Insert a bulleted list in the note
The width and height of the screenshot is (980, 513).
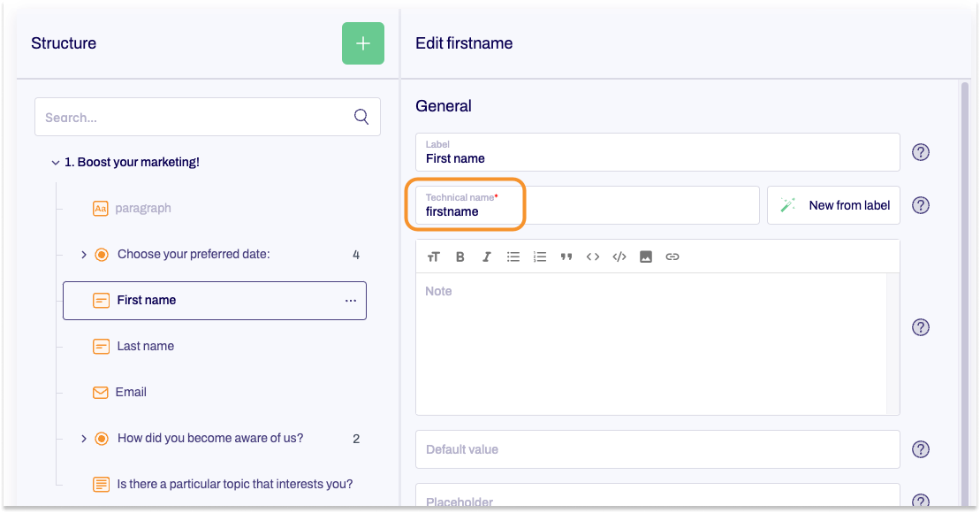[x=513, y=256]
